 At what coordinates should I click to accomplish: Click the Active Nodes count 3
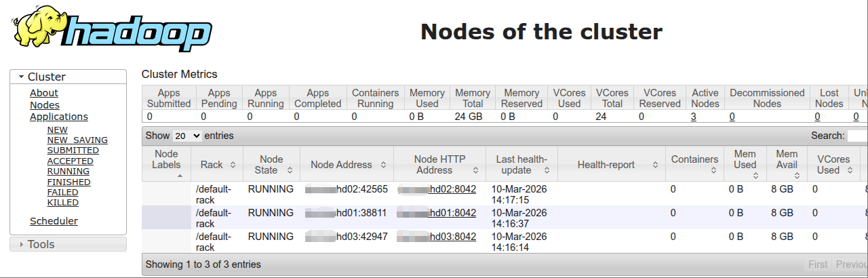(x=694, y=116)
